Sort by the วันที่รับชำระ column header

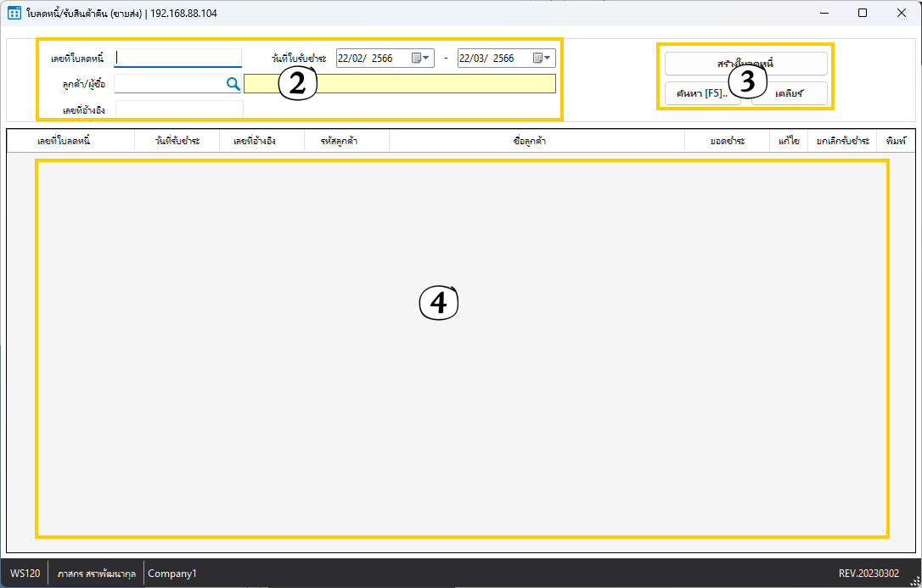pyautogui.click(x=177, y=141)
